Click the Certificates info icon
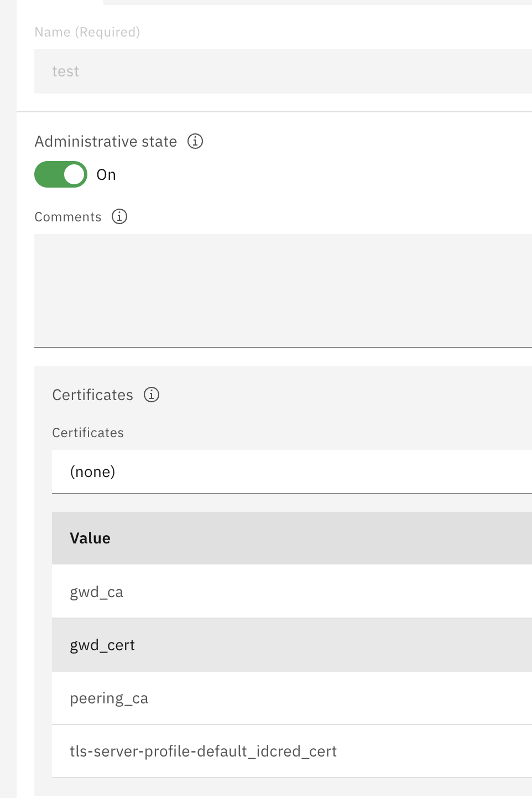Image resolution: width=532 pixels, height=798 pixels. click(151, 394)
